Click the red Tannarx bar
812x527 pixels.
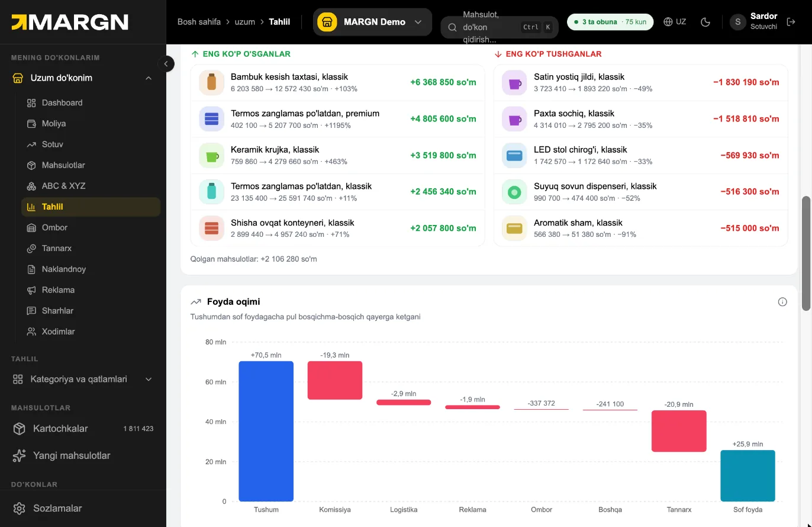(x=679, y=431)
